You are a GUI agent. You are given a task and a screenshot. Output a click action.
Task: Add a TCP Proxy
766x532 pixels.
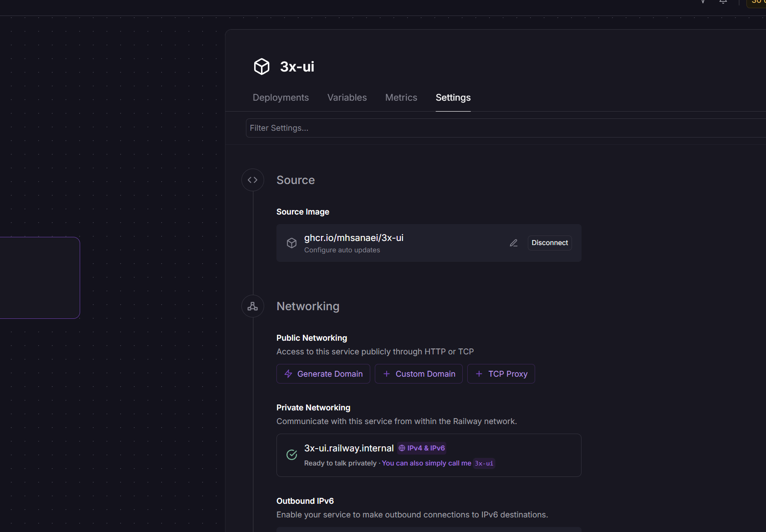pyautogui.click(x=501, y=374)
